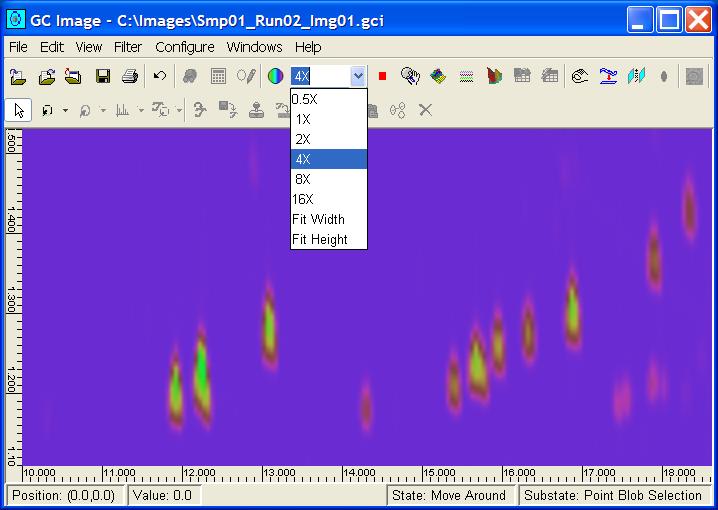Image resolution: width=718 pixels, height=510 pixels.
Task: Open the Windows menu
Action: 254,47
